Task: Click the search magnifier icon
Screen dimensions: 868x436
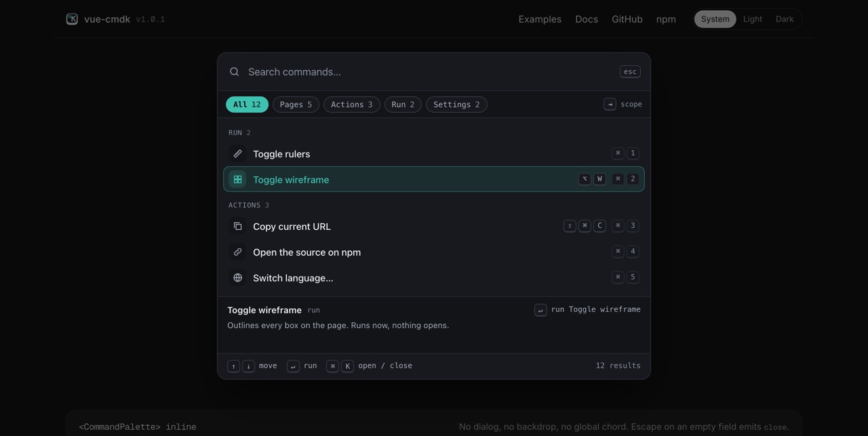Action: 234,72
